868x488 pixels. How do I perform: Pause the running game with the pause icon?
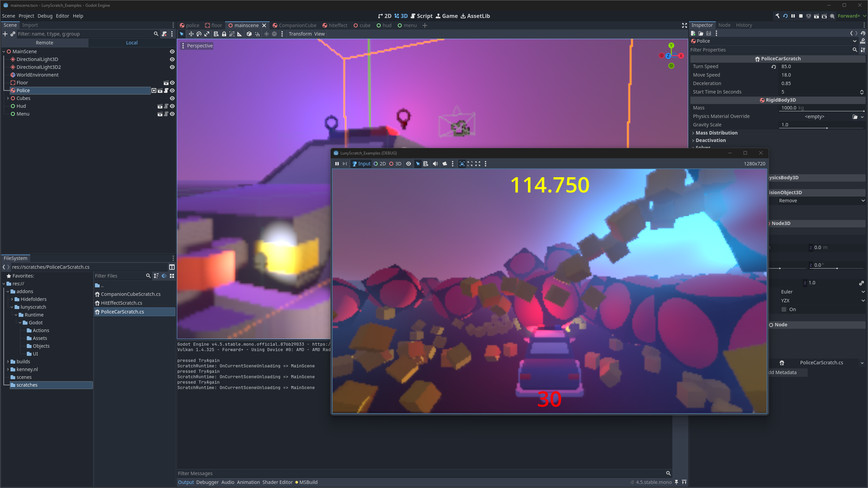[x=337, y=164]
